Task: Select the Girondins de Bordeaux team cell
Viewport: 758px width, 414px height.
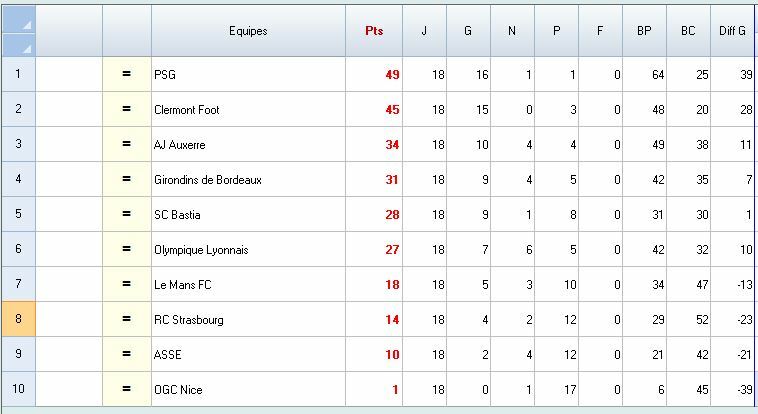Action: pos(248,180)
